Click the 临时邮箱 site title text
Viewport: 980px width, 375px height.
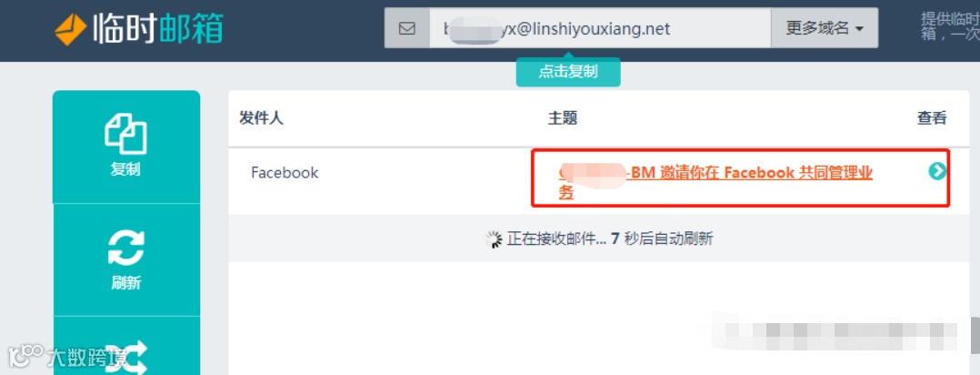tap(157, 29)
